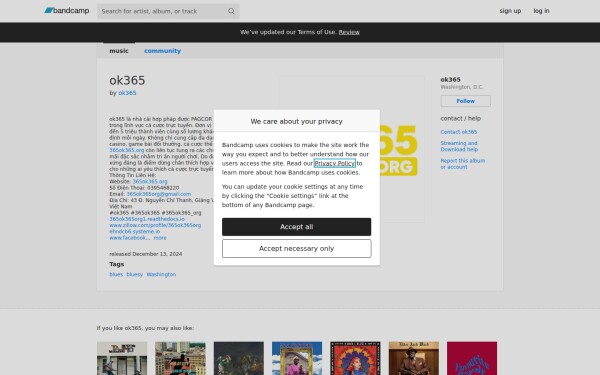Screen dimensions: 600x375
Task: Open the fifth recommended red floral album
Action: pos(355,358)
